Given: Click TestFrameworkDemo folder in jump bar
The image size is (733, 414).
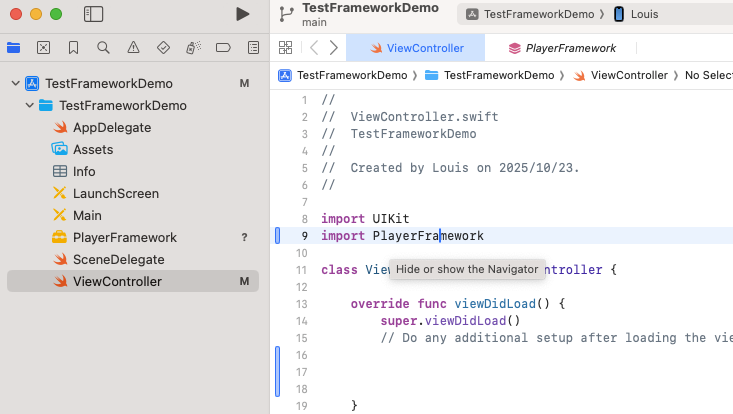Looking at the screenshot, I should [489, 75].
